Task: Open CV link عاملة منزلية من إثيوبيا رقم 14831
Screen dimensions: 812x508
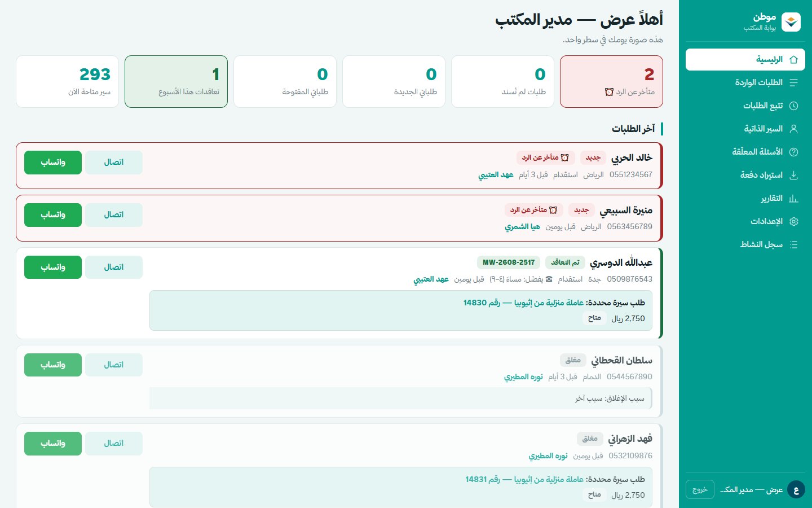Action: point(524,480)
